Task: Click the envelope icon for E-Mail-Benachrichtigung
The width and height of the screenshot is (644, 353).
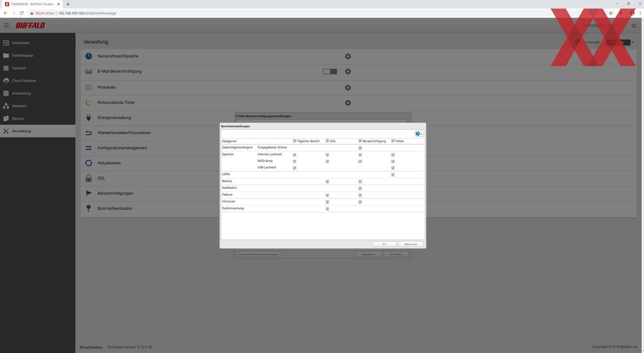Action: (x=89, y=71)
